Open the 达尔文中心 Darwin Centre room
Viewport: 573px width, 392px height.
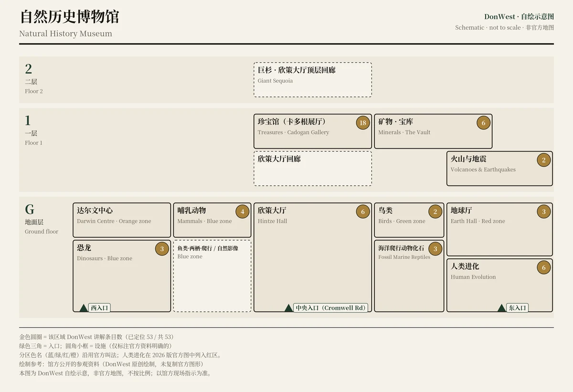click(122, 220)
